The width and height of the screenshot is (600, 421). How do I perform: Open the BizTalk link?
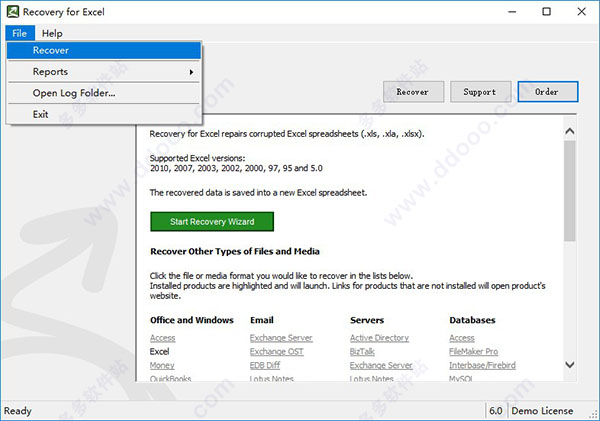pos(362,351)
